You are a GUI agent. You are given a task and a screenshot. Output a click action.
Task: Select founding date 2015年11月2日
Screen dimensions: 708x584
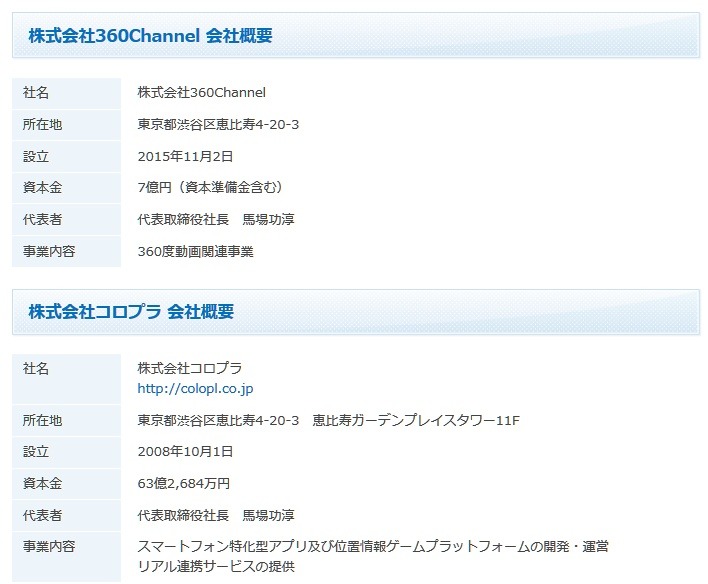pos(185,156)
